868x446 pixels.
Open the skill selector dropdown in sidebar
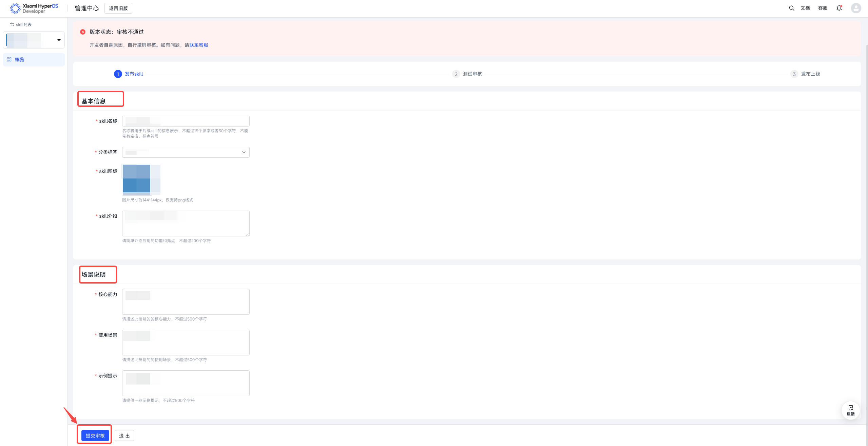[34, 40]
